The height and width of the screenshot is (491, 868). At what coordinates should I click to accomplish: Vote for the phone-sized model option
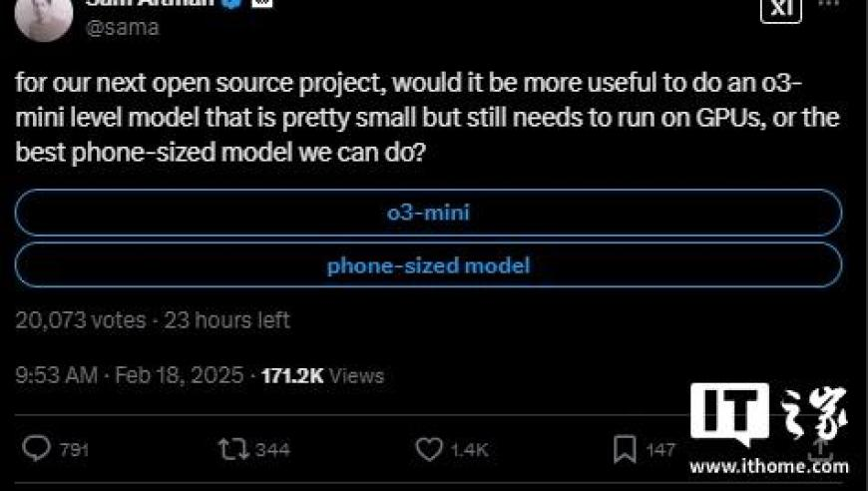[428, 265]
